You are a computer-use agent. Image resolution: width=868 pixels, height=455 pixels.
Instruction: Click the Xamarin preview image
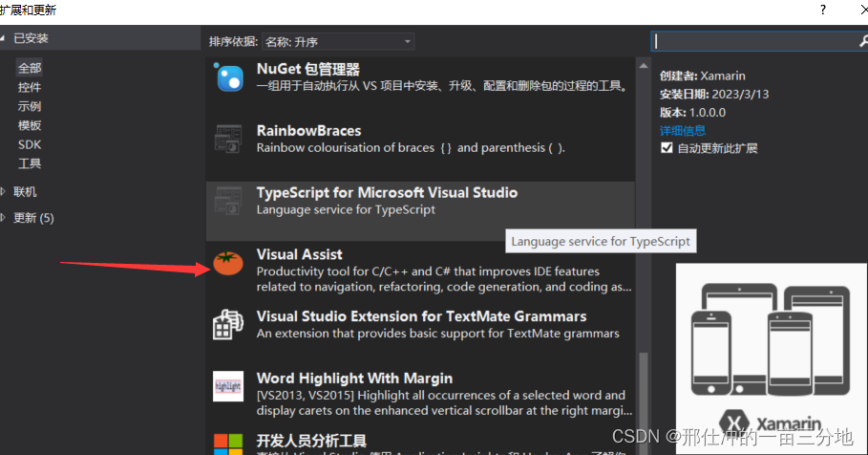click(x=772, y=359)
